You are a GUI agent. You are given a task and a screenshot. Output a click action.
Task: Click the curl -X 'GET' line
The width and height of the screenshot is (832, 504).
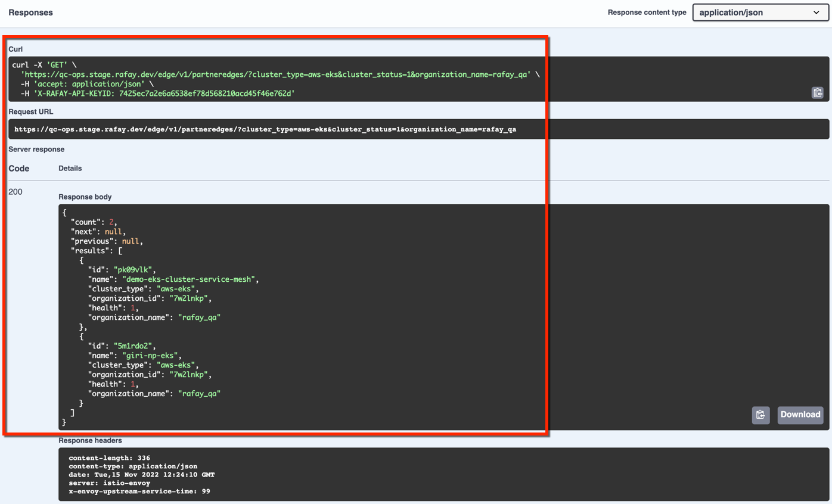point(44,65)
